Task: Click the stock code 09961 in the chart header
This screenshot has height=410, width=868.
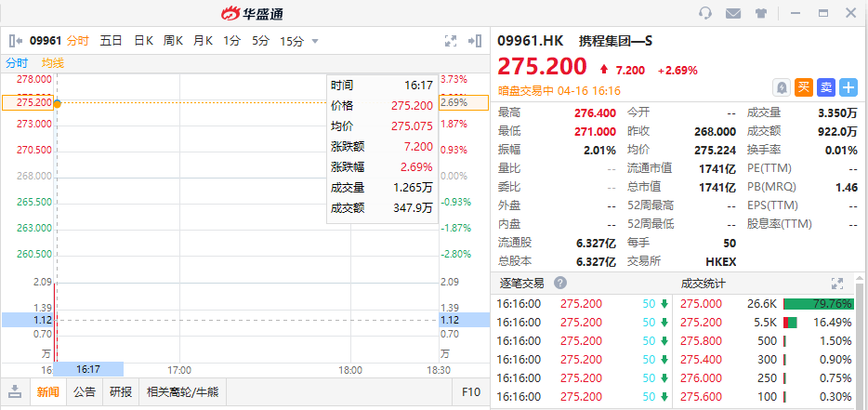Action: point(46,41)
